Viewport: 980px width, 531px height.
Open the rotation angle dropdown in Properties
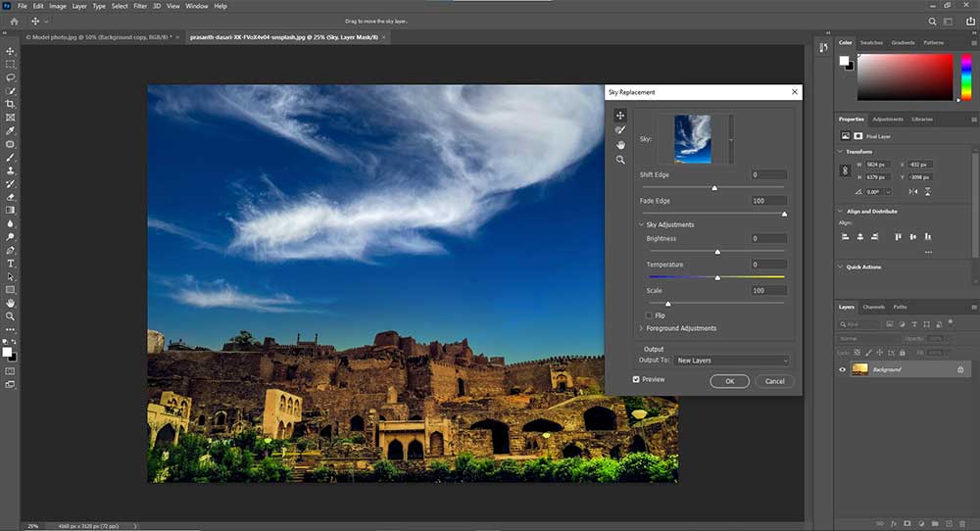(888, 192)
